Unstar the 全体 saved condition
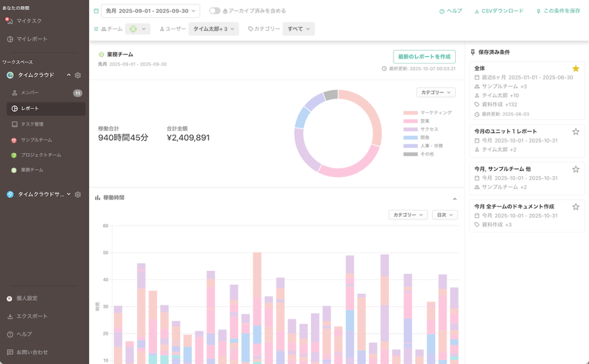 pos(575,68)
